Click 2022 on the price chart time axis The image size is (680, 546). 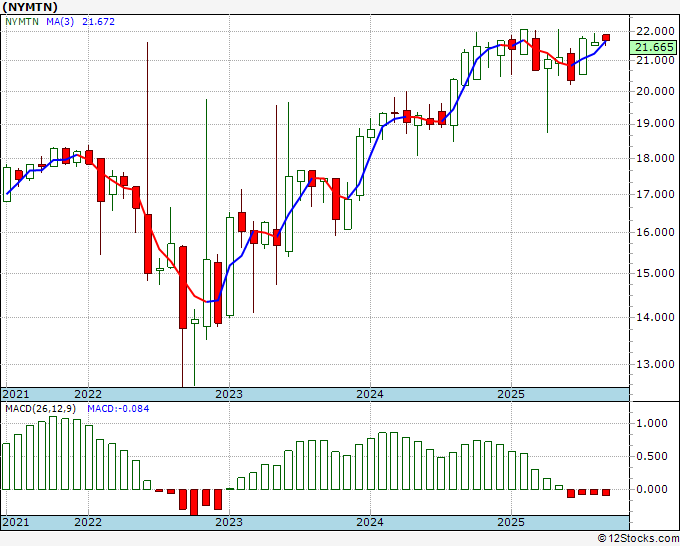coord(88,394)
